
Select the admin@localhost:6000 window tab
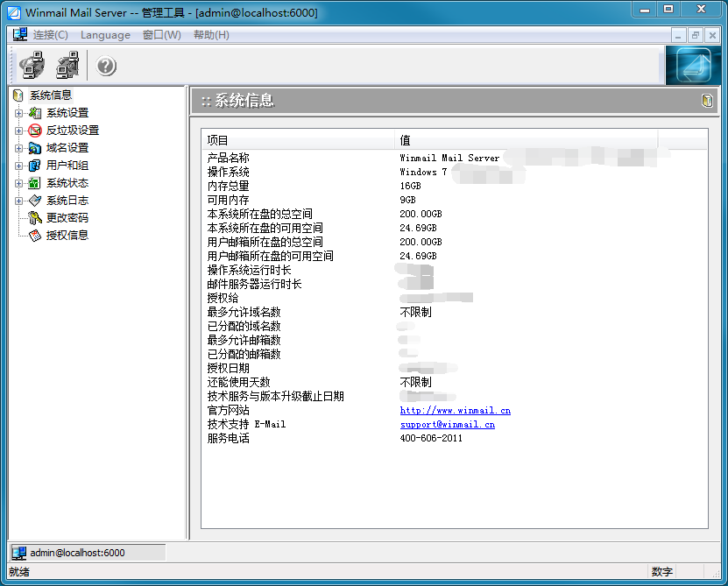(x=88, y=553)
